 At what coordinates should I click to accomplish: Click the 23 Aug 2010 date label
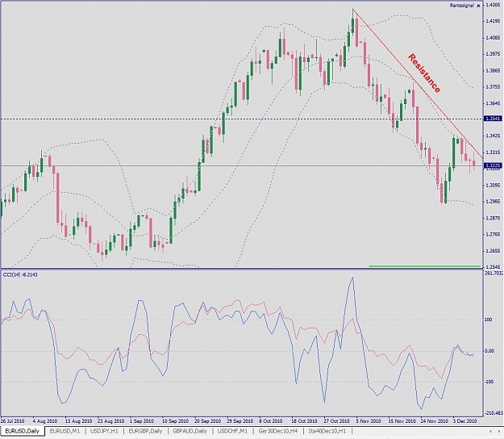point(110,420)
